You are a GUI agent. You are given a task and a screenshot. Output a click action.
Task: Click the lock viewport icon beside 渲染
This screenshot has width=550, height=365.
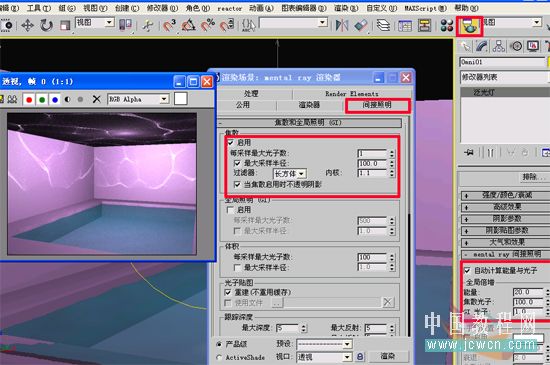point(360,357)
